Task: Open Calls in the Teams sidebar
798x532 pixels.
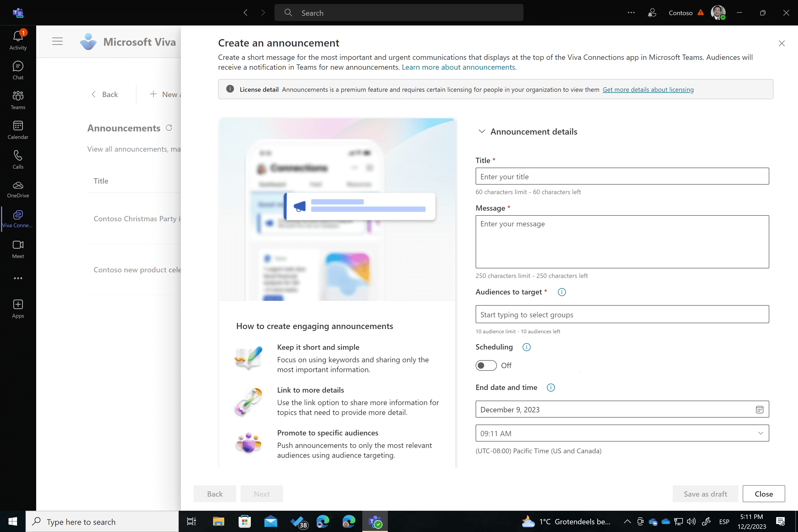Action: click(x=18, y=159)
